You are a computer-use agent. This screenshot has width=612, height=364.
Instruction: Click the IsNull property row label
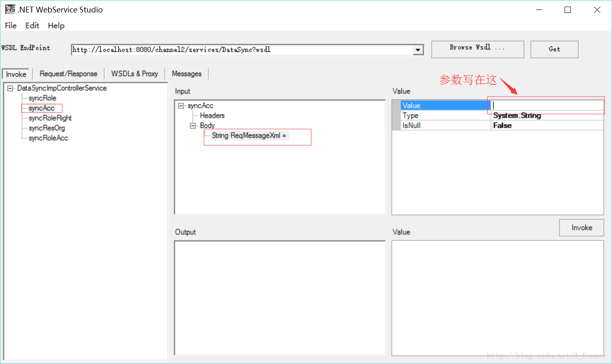[x=445, y=125]
